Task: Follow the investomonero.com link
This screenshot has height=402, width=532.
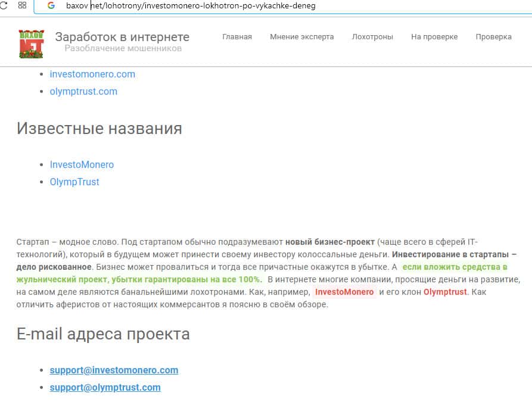Action: (92, 74)
